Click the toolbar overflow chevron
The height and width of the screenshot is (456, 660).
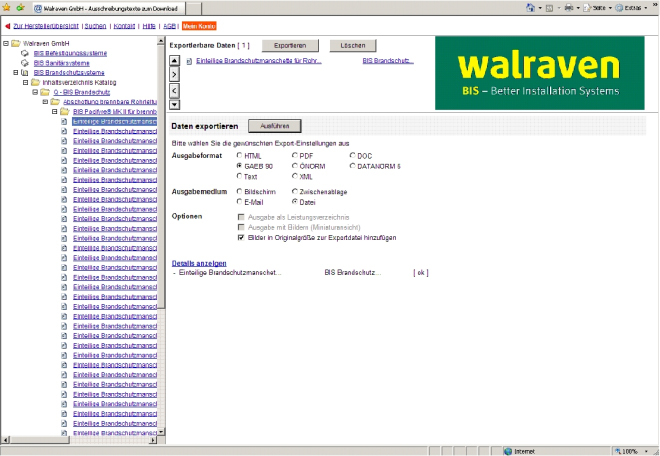coord(655,4)
